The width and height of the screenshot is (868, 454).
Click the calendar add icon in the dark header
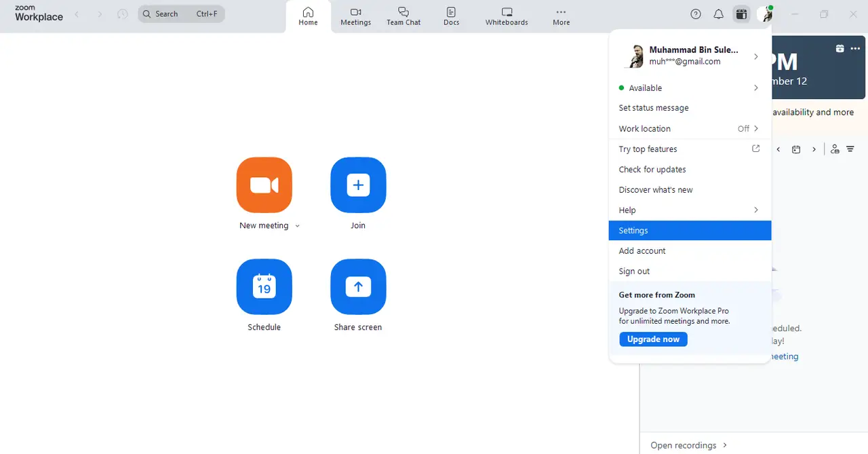point(840,48)
